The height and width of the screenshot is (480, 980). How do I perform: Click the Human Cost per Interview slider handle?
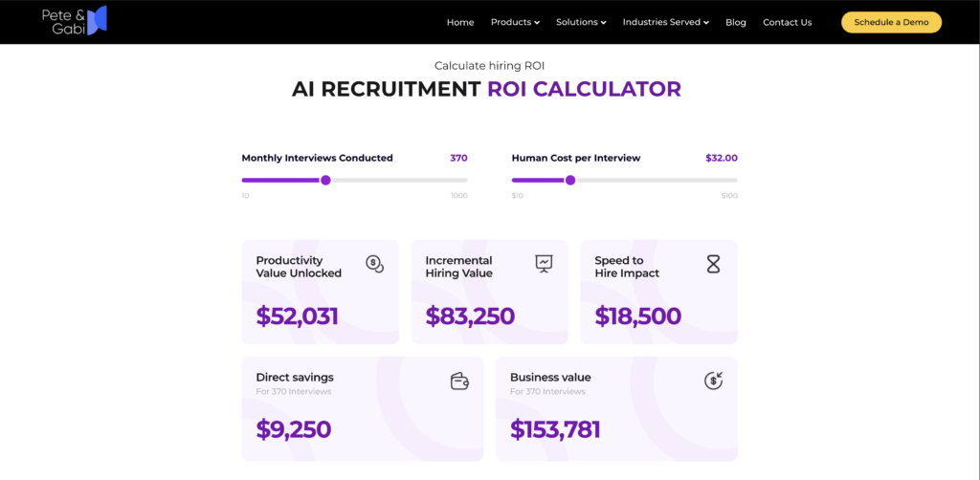[x=570, y=181]
